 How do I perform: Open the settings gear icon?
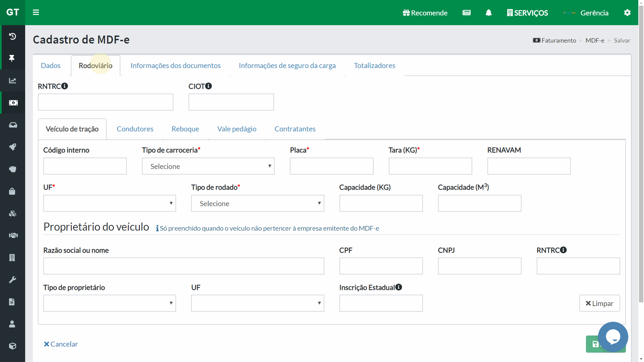(627, 13)
